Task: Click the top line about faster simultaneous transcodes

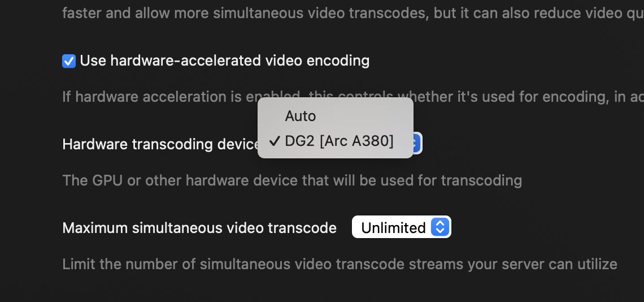Action: (x=353, y=13)
